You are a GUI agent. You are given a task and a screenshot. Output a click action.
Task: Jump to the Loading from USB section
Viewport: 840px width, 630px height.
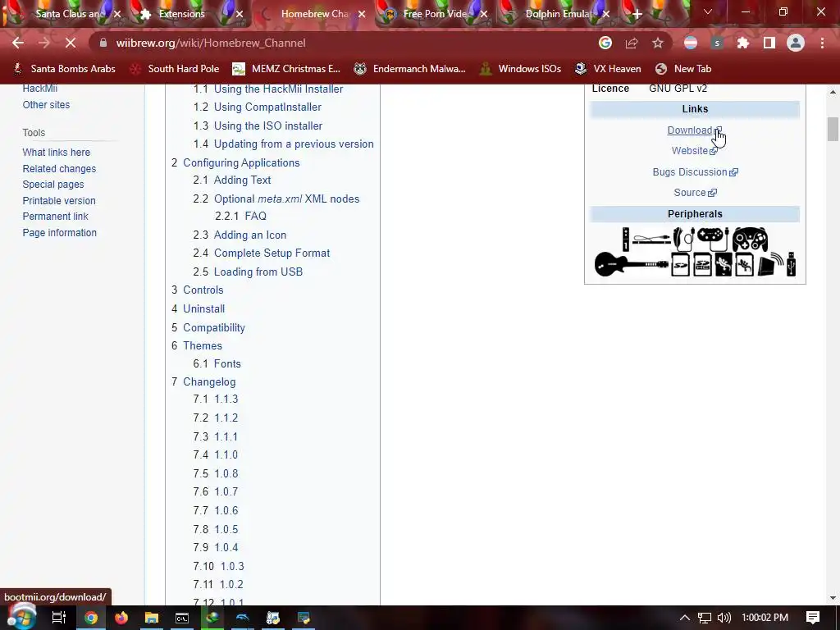pos(258,272)
